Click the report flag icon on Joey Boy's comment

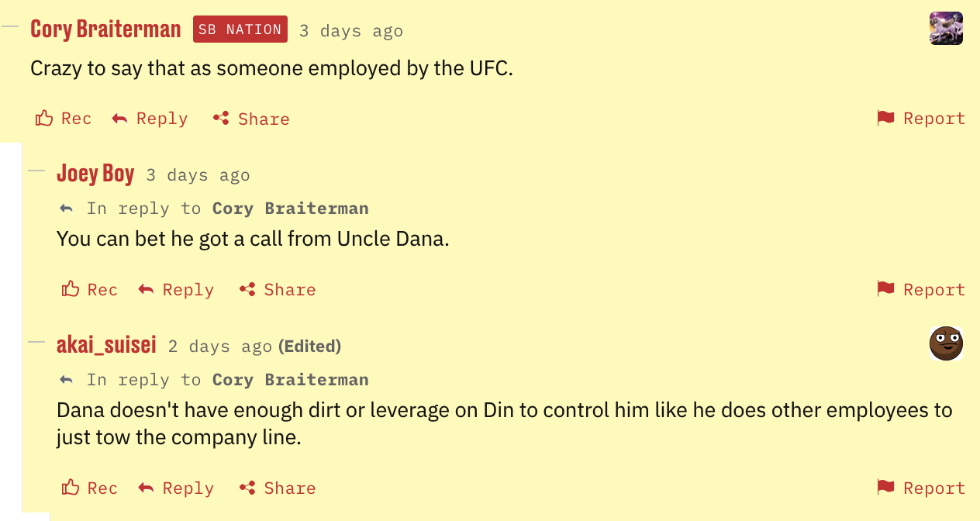coord(885,290)
